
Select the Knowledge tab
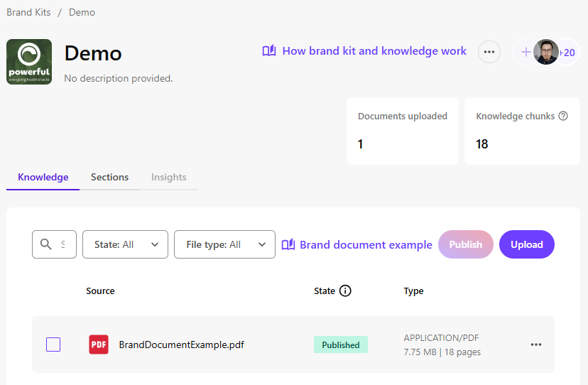[x=43, y=177]
